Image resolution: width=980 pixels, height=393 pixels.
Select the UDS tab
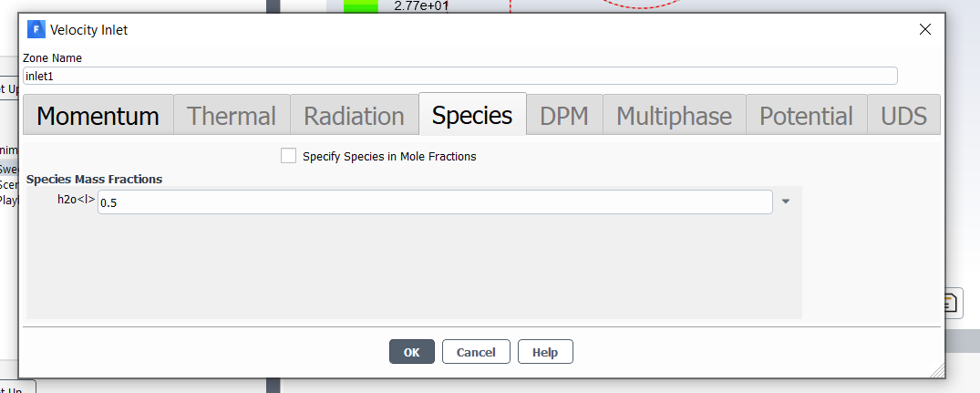903,116
